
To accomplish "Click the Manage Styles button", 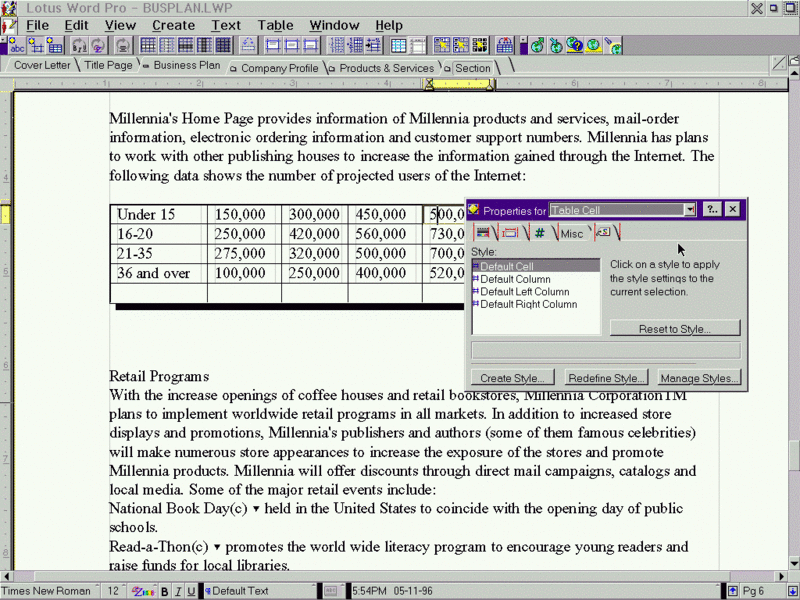I will click(x=699, y=378).
